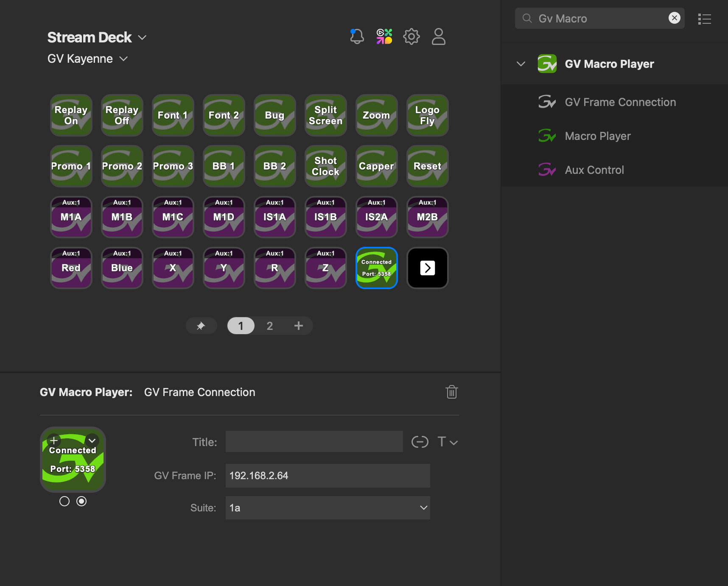The height and width of the screenshot is (586, 728).
Task: Toggle the pin pages button
Action: 201,326
